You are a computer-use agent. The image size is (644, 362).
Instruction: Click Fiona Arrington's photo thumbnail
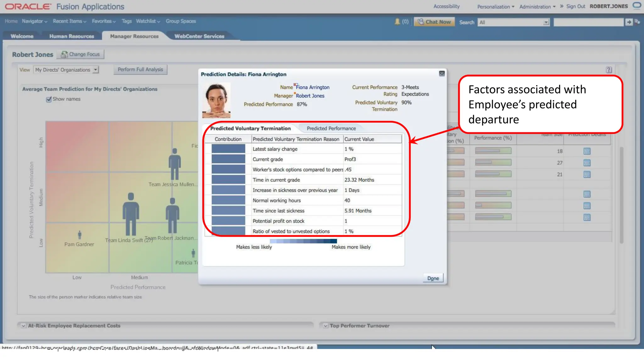pyautogui.click(x=216, y=100)
